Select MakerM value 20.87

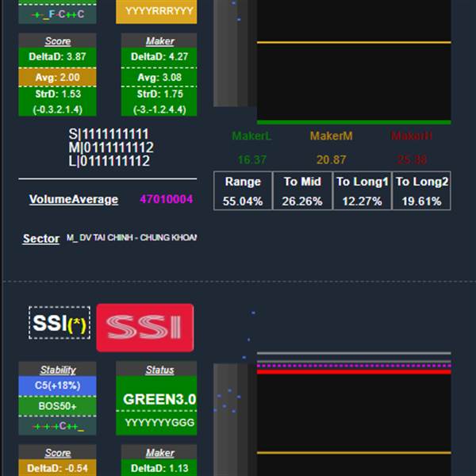pyautogui.click(x=331, y=159)
